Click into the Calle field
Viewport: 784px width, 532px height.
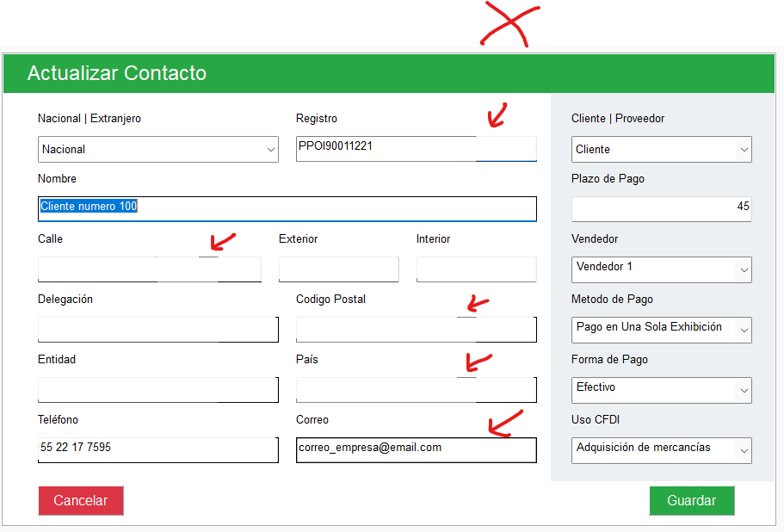coord(150,269)
